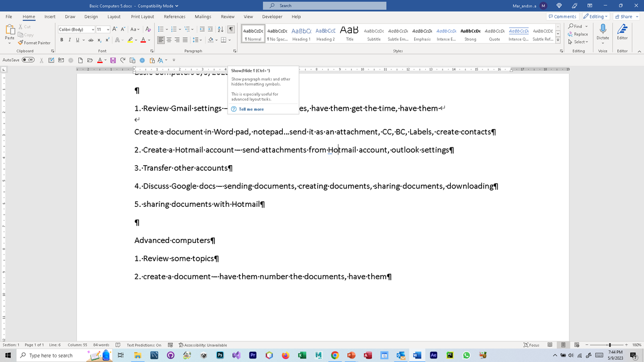Image resolution: width=644 pixels, height=362 pixels.
Task: Click Open folder icon in Quick Access Toolbar
Action: 90,60
